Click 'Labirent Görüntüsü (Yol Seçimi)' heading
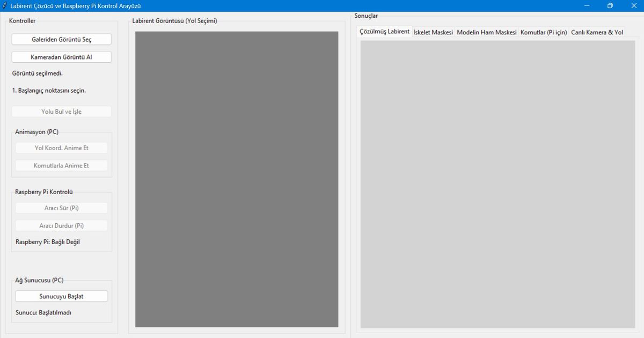 click(175, 21)
